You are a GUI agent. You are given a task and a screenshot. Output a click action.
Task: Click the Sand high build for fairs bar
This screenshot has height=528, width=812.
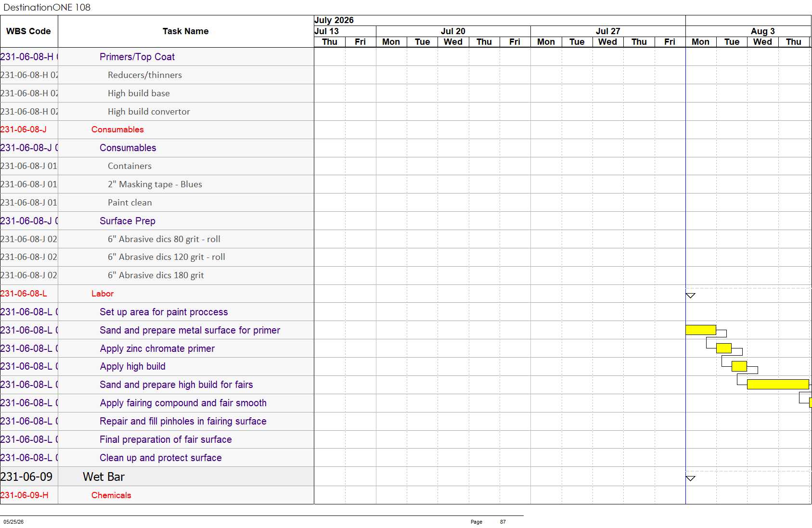(778, 384)
